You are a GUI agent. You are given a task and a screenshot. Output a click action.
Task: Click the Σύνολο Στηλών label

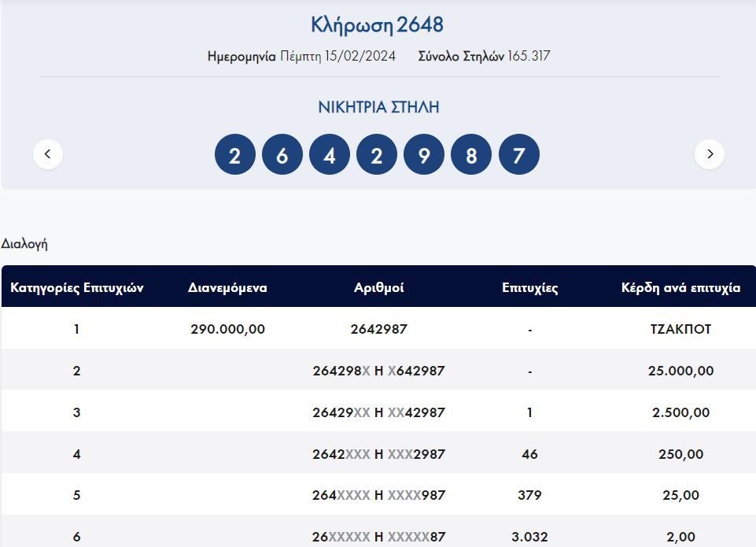461,57
